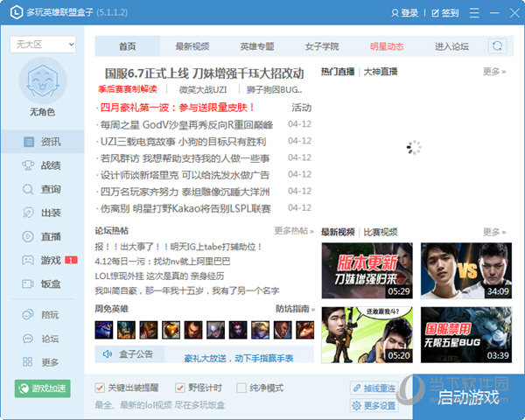Select the fourth free-rotation hero icon

(x=171, y=330)
